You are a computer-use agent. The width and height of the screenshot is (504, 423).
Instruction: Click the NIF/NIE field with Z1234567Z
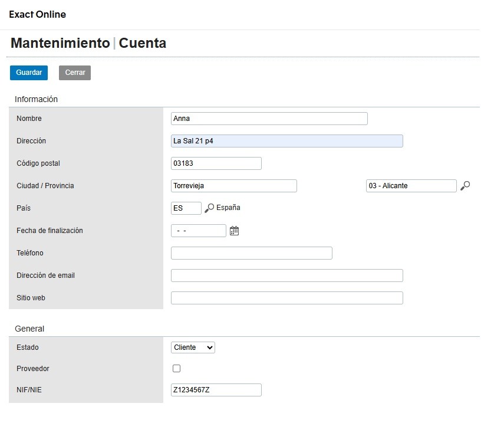click(216, 390)
